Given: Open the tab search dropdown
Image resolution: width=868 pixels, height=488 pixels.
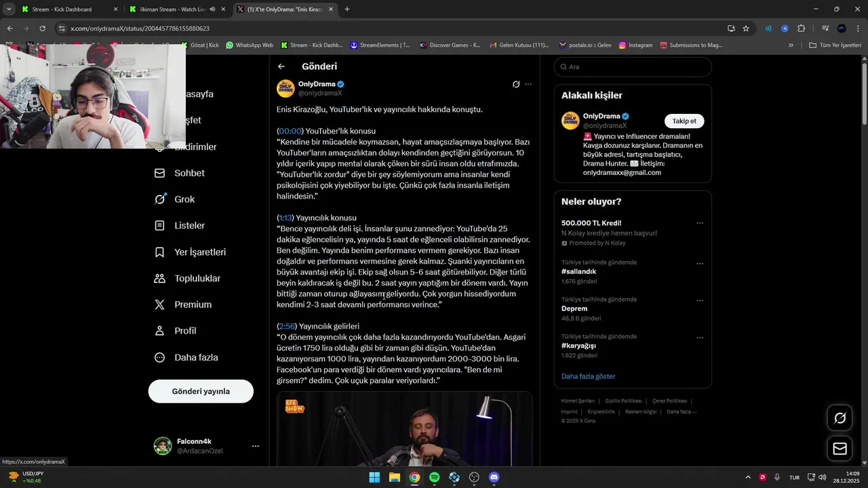Looking at the screenshot, I should pos(8,9).
